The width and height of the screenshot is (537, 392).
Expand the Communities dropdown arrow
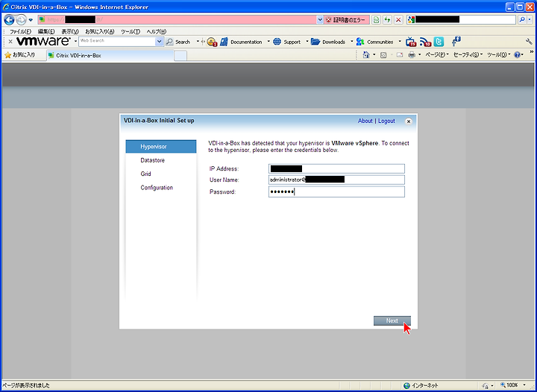pos(400,42)
